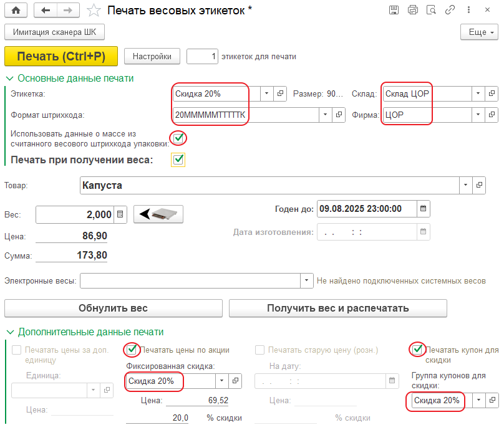
Task: Click into the этикеток для печати quantity field
Action: pyautogui.click(x=203, y=57)
